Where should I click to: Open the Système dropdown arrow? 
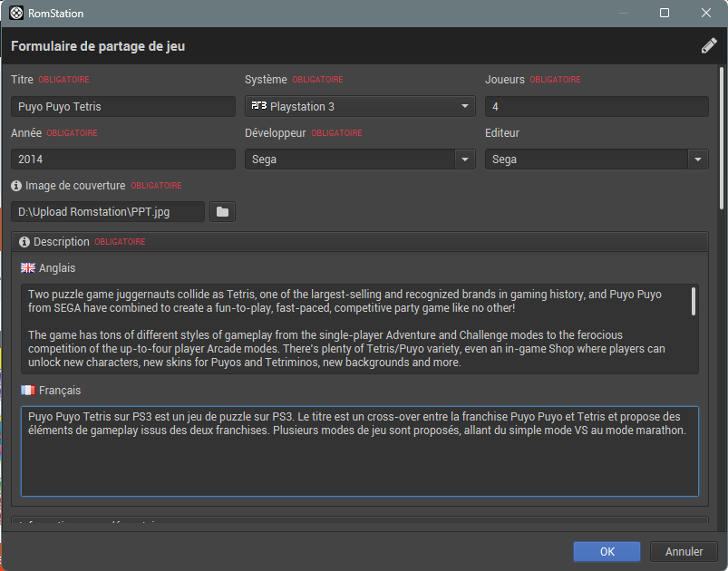pos(465,106)
